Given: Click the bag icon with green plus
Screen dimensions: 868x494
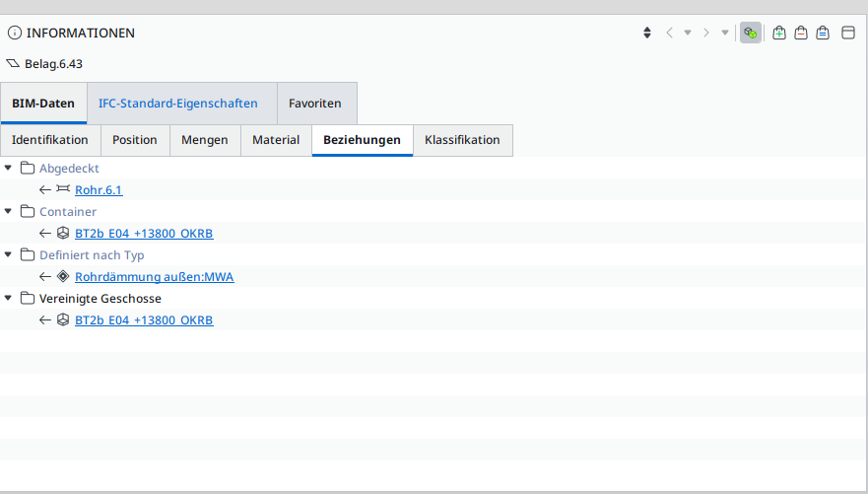Looking at the screenshot, I should click(x=779, y=33).
